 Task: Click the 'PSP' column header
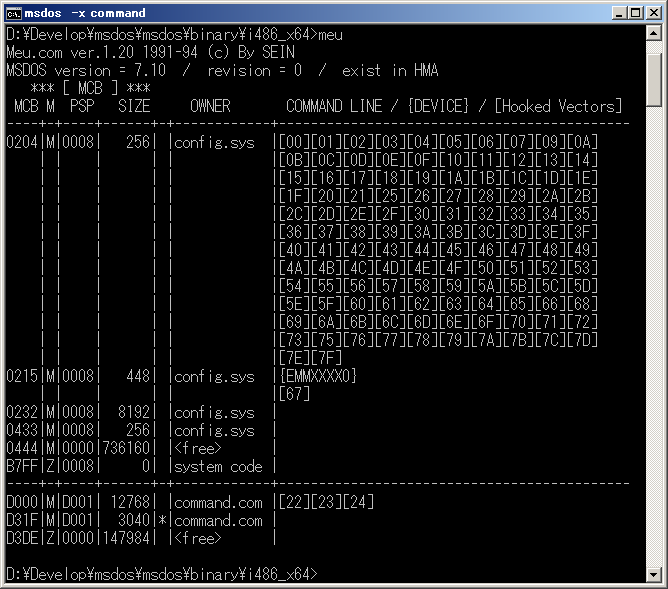point(82,106)
